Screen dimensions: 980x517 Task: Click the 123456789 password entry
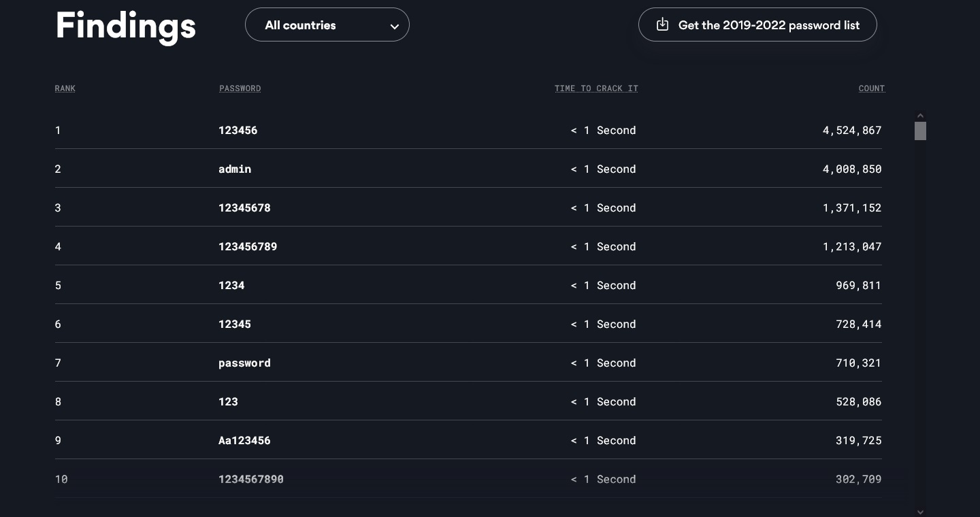(248, 247)
